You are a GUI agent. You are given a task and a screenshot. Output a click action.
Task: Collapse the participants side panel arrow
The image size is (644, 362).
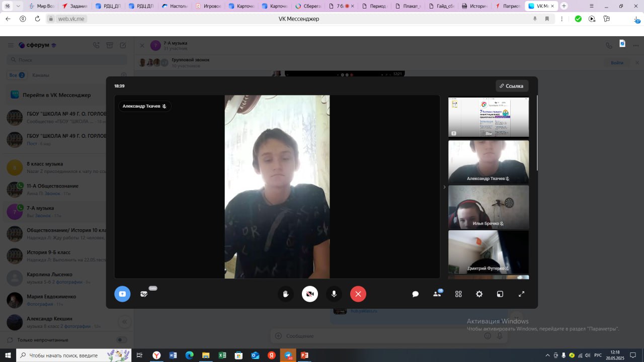pos(444,187)
